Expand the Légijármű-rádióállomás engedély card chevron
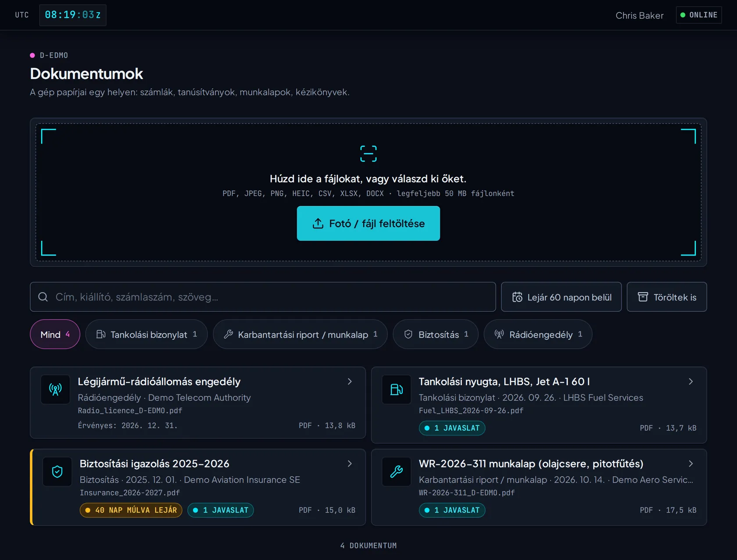This screenshot has height=560, width=737. 350,382
